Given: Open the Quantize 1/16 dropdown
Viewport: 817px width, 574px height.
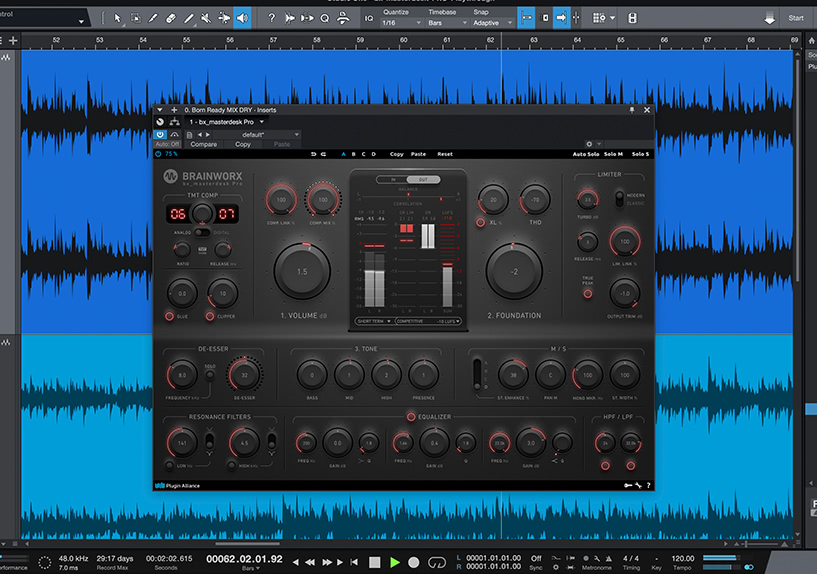Looking at the screenshot, I should (401, 23).
